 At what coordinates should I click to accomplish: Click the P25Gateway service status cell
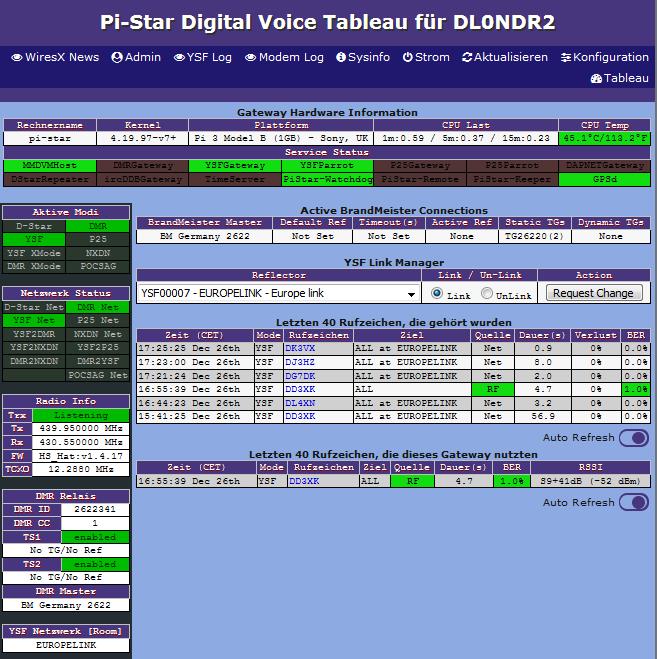[420, 166]
